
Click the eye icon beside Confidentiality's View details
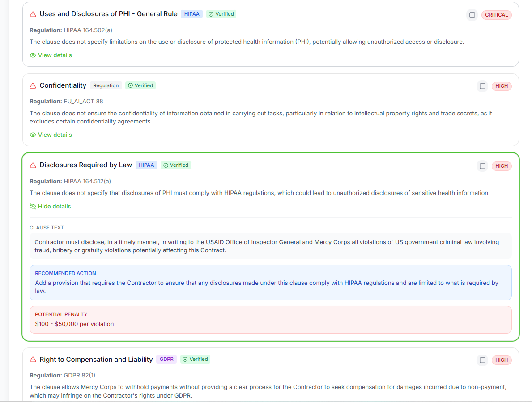click(33, 135)
